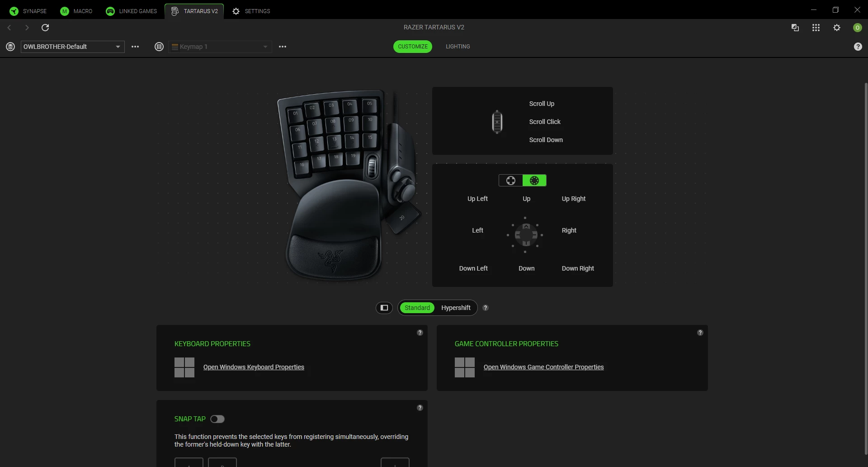
Task: Click Windows logo in Game Controller Properties
Action: coord(465,367)
